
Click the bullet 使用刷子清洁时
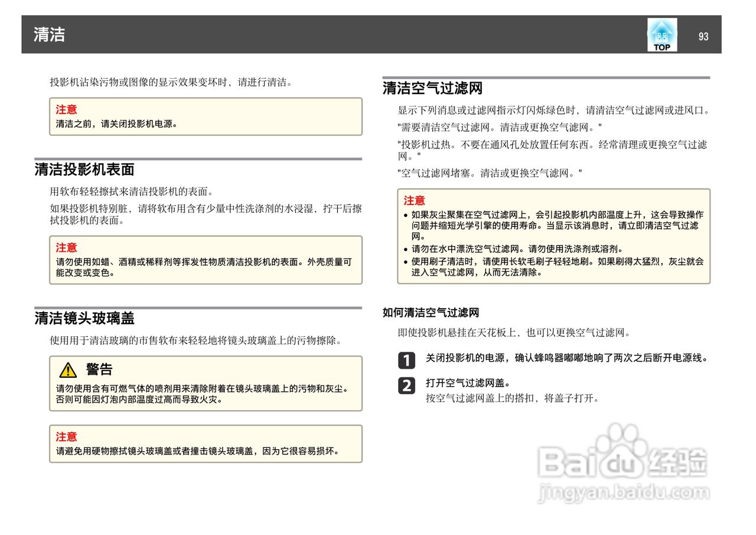[558, 267]
